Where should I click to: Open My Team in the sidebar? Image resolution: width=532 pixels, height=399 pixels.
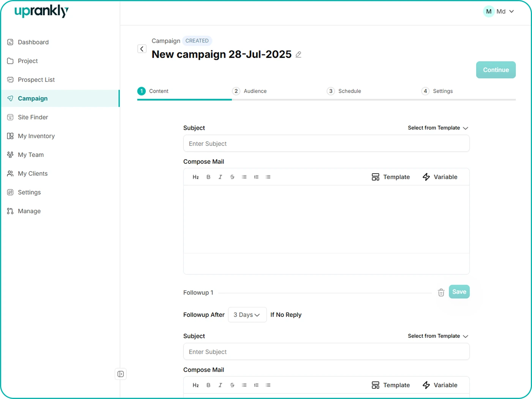[x=60, y=155]
